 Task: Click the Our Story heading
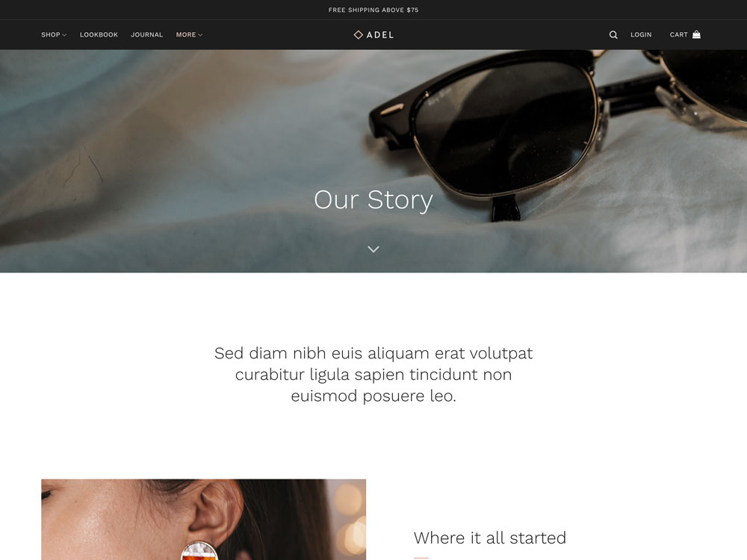click(x=373, y=199)
